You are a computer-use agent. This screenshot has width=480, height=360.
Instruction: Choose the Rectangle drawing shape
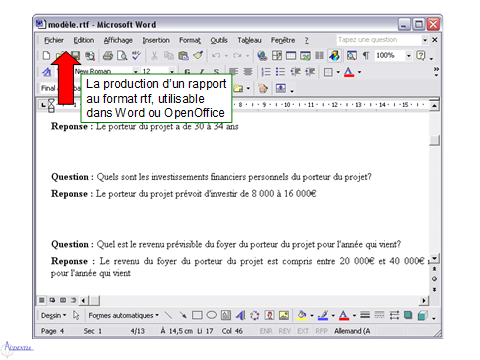click(x=197, y=315)
